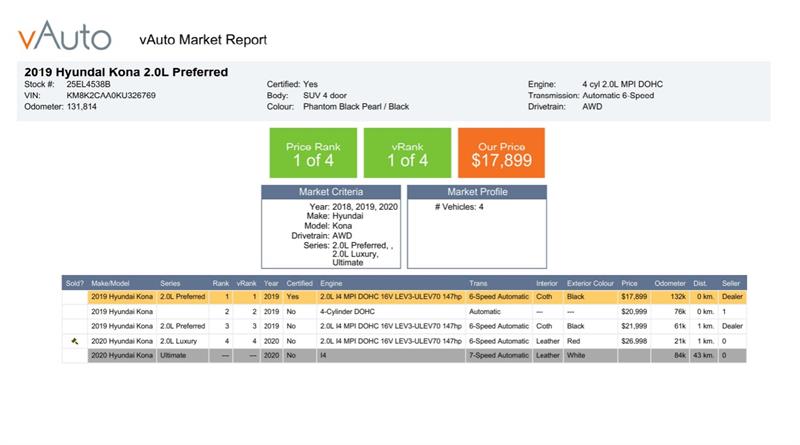Screen dimensions: 800x445
Task: Select the green vRank 1 of 4 tile
Action: click(407, 153)
